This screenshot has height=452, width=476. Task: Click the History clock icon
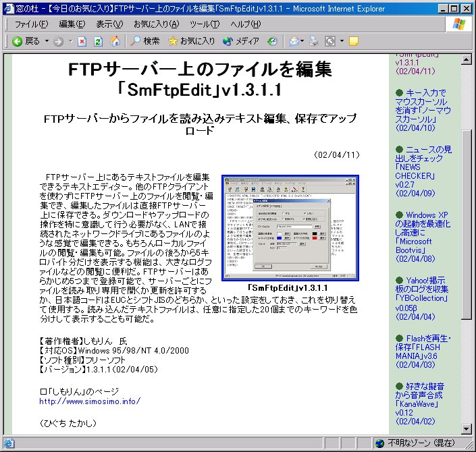pyautogui.click(x=272, y=41)
